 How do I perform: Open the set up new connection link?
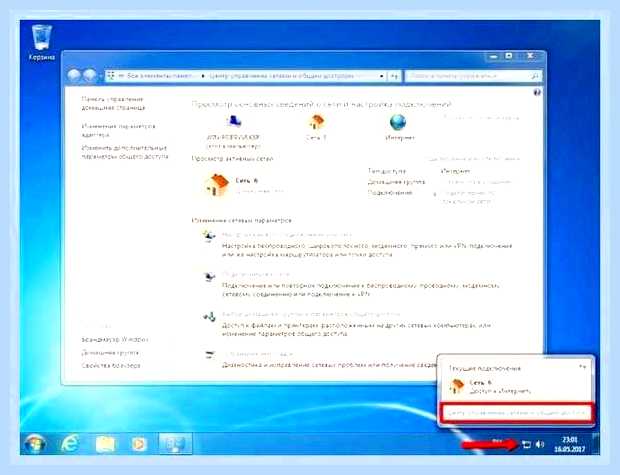[287, 235]
